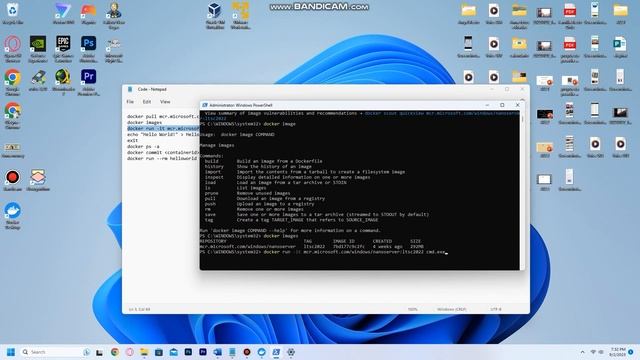Open Photoshop from the taskbar
This screenshot has width=640, height=360.
click(188, 352)
